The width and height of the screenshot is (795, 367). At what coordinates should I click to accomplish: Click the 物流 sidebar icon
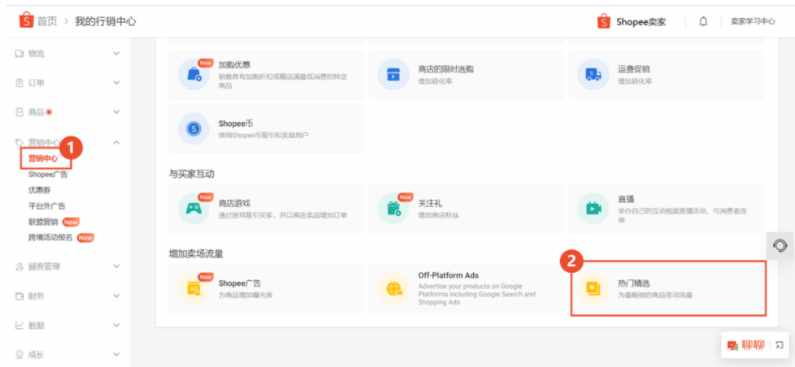pos(20,53)
